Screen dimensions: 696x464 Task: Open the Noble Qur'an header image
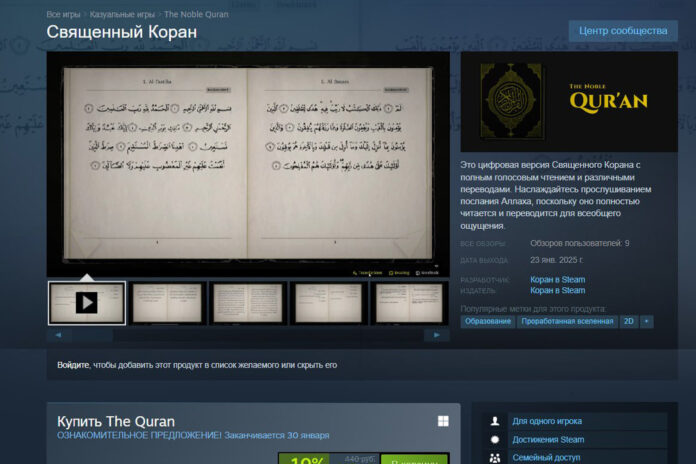569,99
